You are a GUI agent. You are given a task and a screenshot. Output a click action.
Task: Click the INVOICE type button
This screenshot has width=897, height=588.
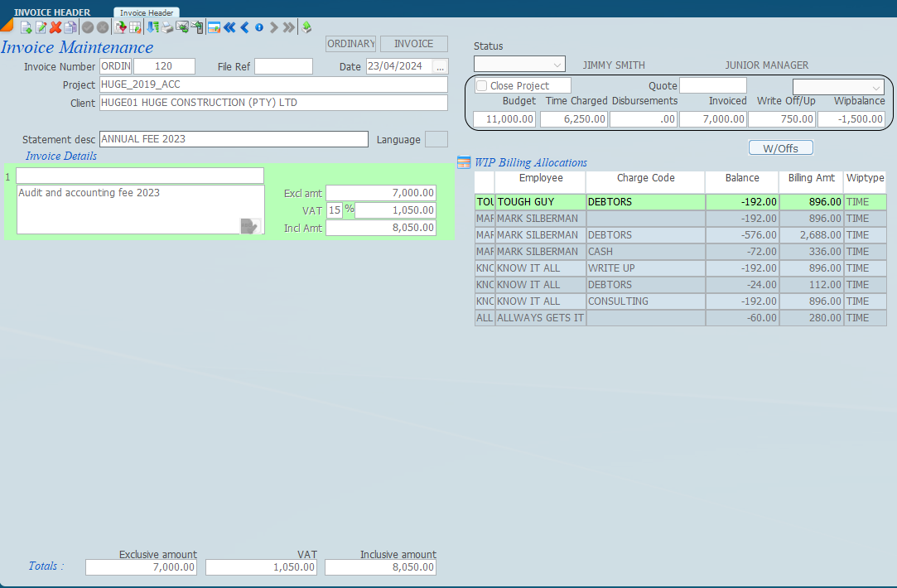click(413, 44)
